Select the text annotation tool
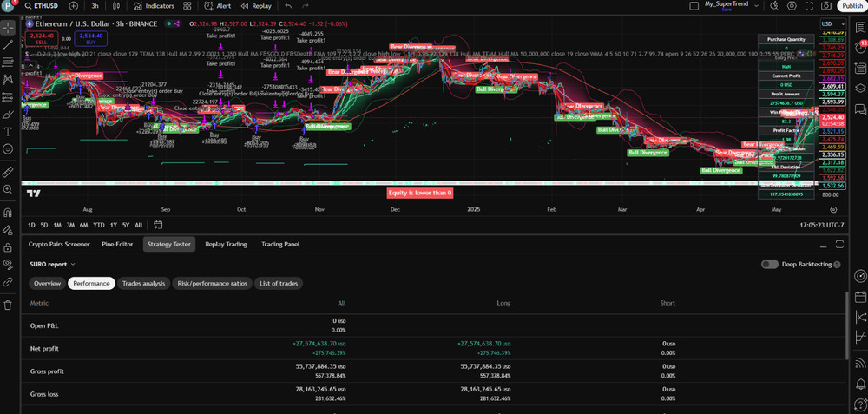Viewport: 868px width, 414px height. point(8,132)
